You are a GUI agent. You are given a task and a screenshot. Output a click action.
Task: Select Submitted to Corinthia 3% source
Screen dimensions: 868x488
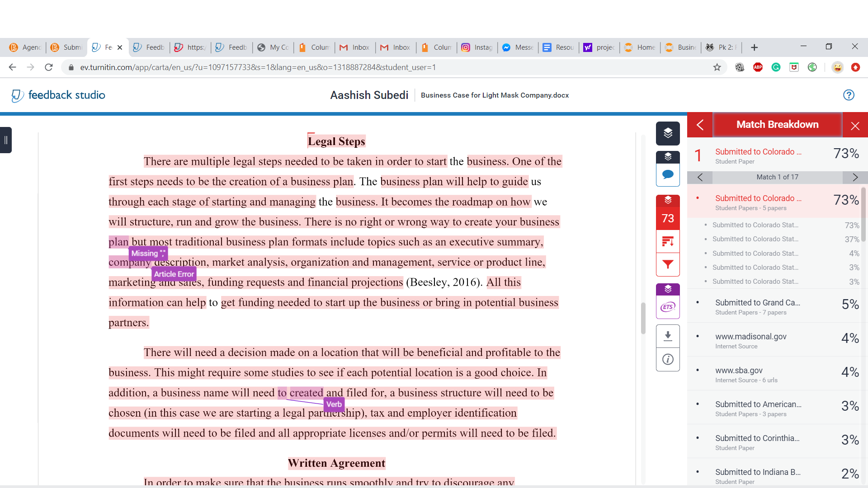point(774,442)
